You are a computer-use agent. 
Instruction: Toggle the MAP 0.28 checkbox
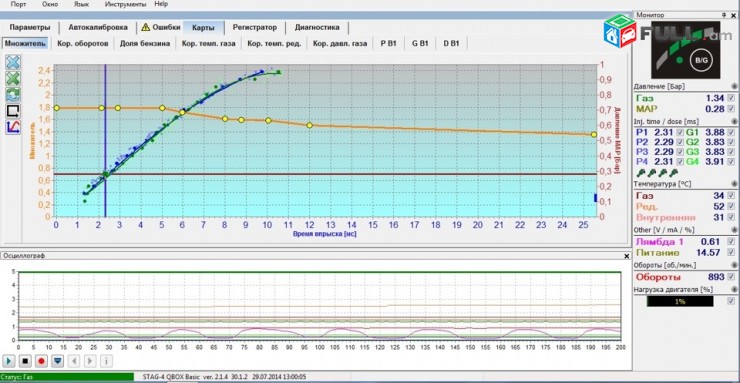click(x=731, y=109)
